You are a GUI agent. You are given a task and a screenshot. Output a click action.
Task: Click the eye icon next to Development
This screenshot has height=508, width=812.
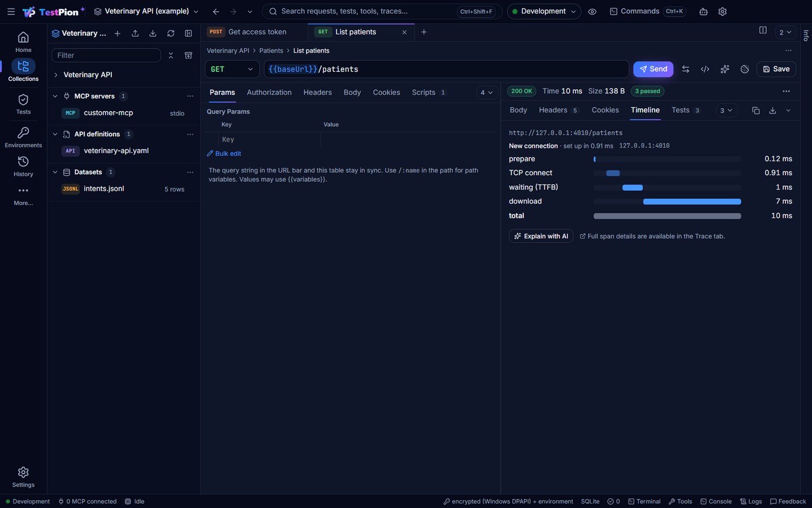tap(592, 11)
